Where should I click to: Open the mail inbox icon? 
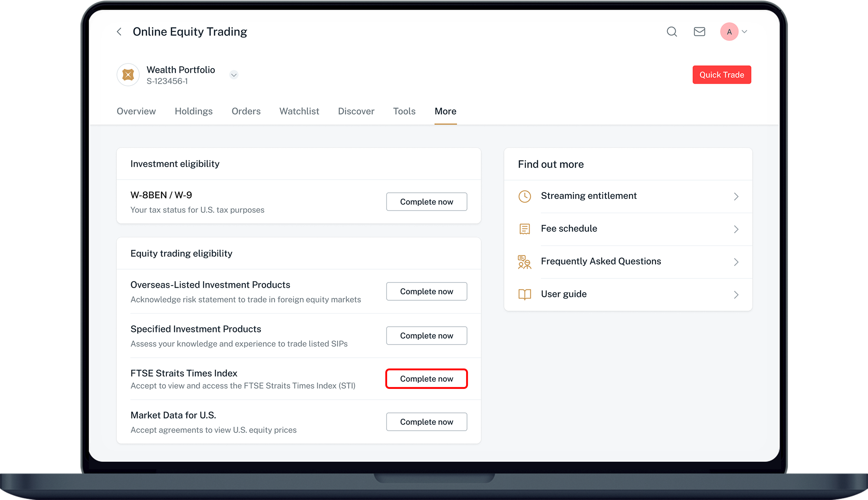point(699,32)
